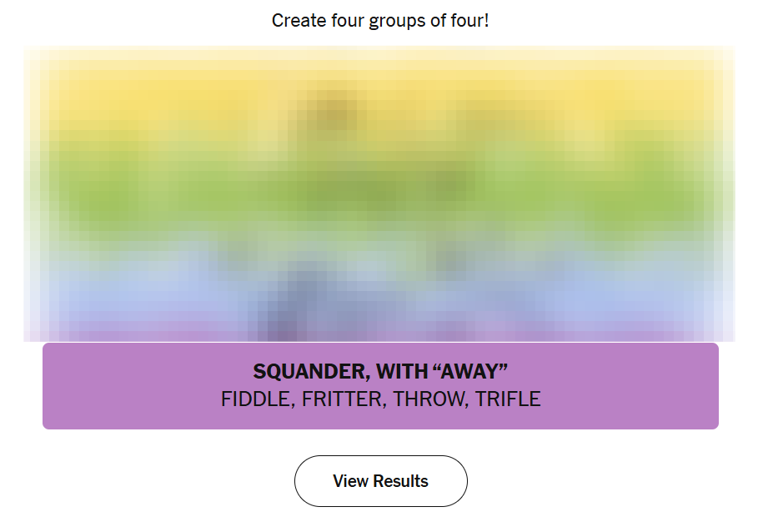Click the word FIDDLE in purple group
Screen dimensions: 763x532
pyautogui.click(x=256, y=399)
